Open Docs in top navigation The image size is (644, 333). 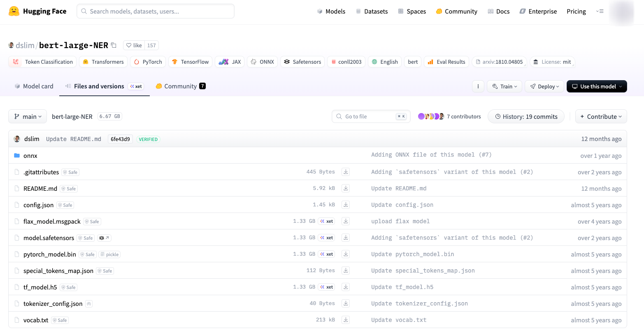499,12
